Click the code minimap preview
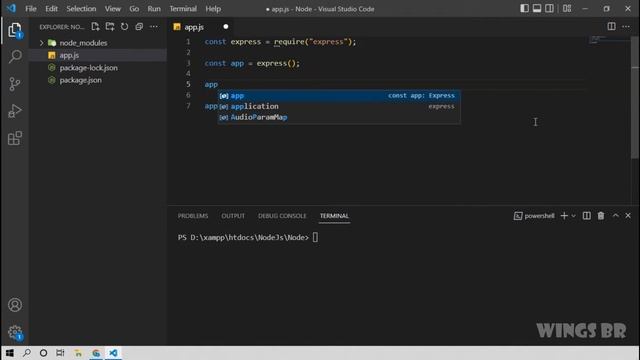The image size is (640, 360). (x=609, y=40)
